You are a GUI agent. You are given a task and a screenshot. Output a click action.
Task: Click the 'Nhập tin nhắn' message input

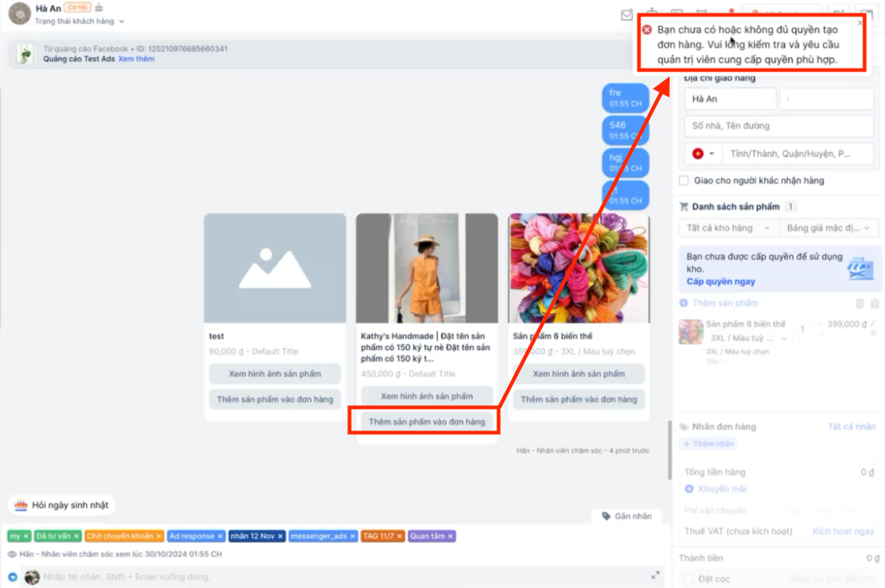(344, 577)
